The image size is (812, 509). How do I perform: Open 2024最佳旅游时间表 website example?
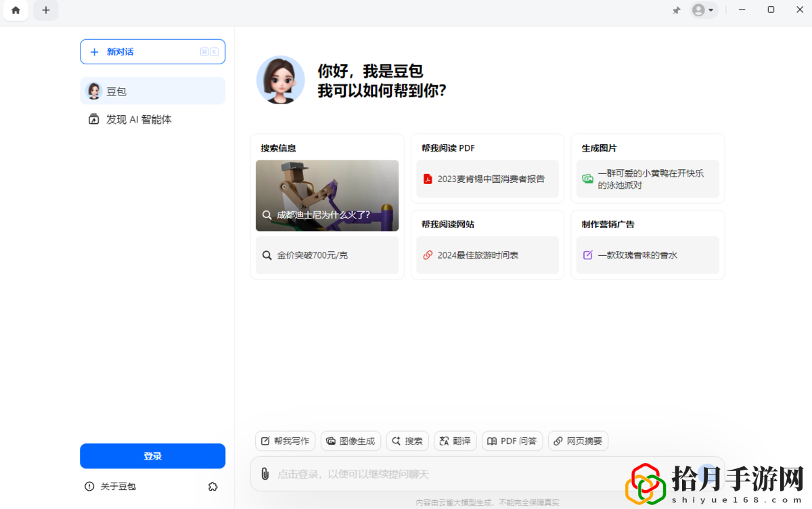(x=487, y=255)
